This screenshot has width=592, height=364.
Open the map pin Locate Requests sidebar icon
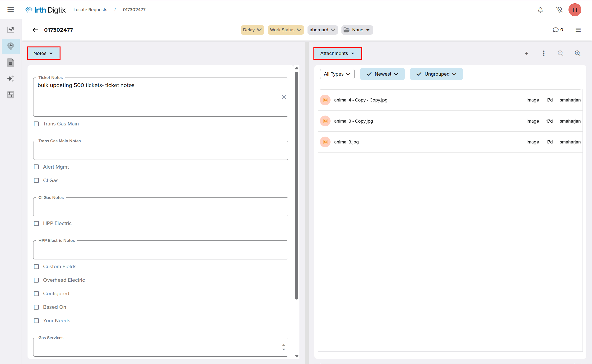pos(11,46)
